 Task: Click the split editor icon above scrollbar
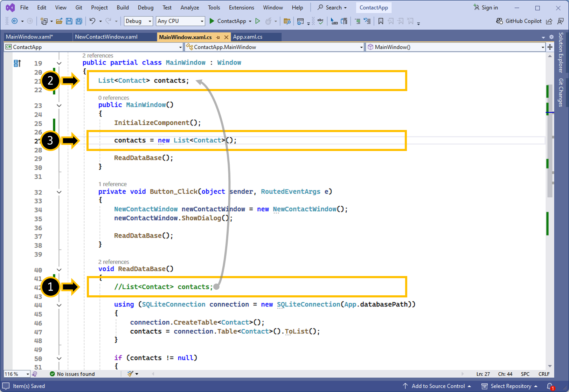[x=550, y=47]
